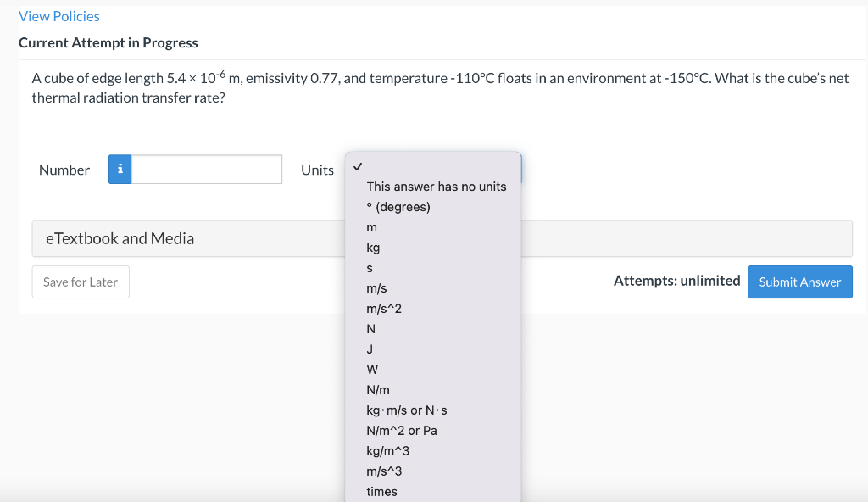Select 'This answer has no units' option
The height and width of the screenshot is (502, 868).
point(436,187)
